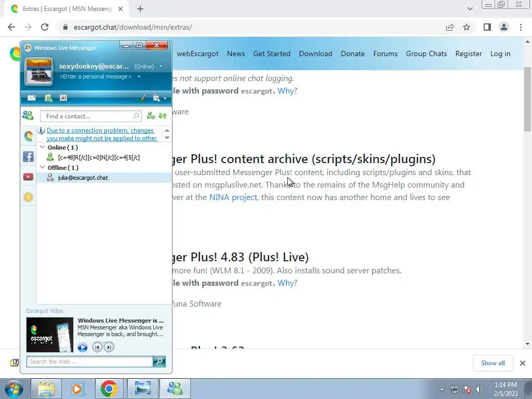Open Chrome profile avatar
Image resolution: width=532 pixels, height=399 pixels.
click(x=504, y=27)
